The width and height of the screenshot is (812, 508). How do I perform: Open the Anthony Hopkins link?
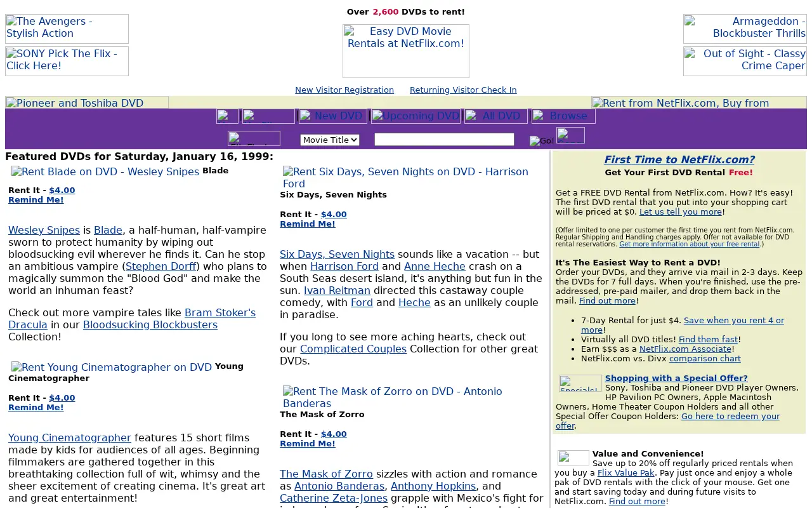click(433, 486)
